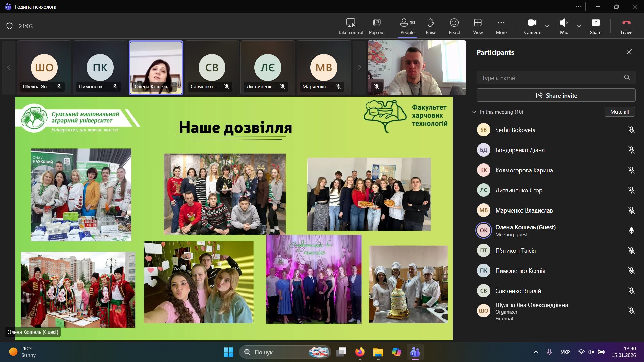Toggle the microphone of Олена Кошель (Guest)
Viewport: 644px width, 362px height.
tap(631, 230)
